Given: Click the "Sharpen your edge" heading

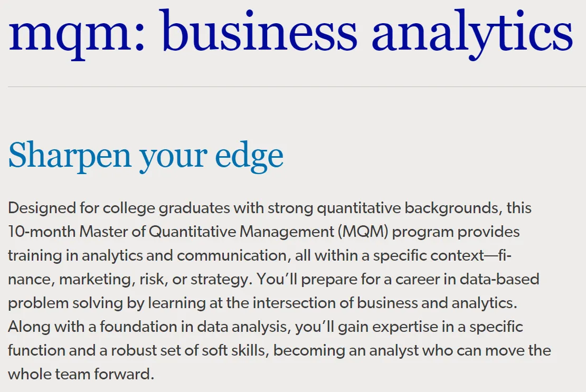Looking at the screenshot, I should 146,155.
